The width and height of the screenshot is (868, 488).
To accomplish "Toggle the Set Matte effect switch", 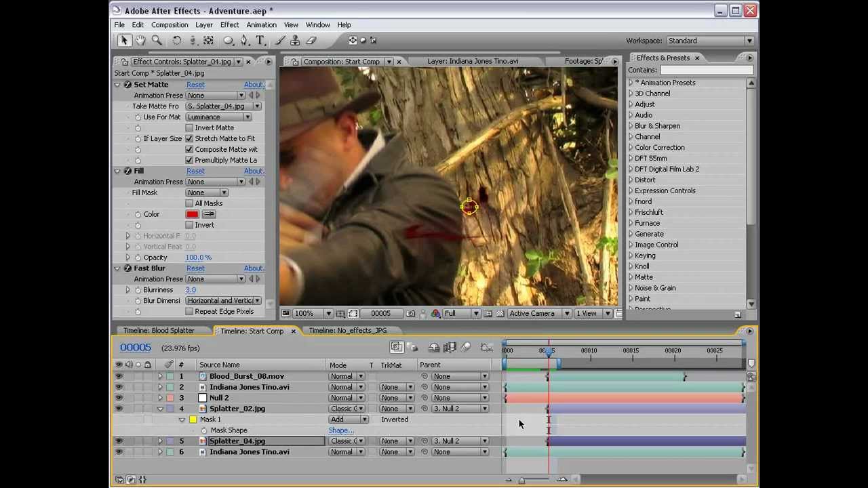I will pos(127,85).
